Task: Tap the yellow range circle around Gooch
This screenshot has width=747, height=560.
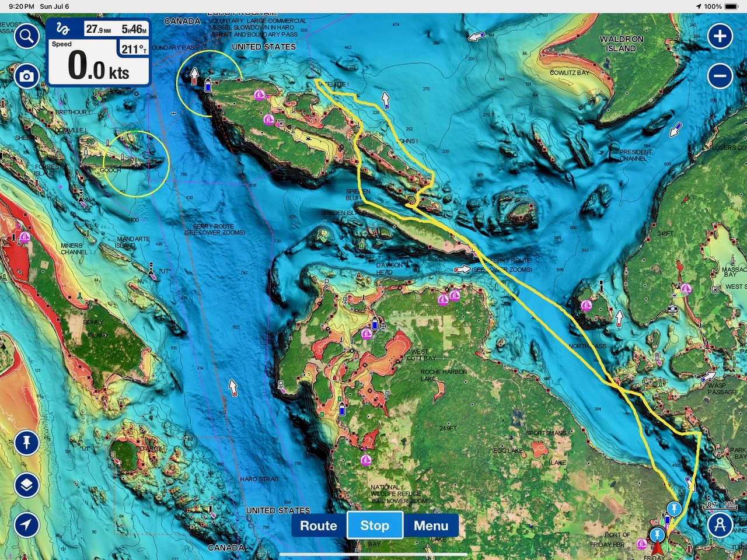Action: point(137,164)
